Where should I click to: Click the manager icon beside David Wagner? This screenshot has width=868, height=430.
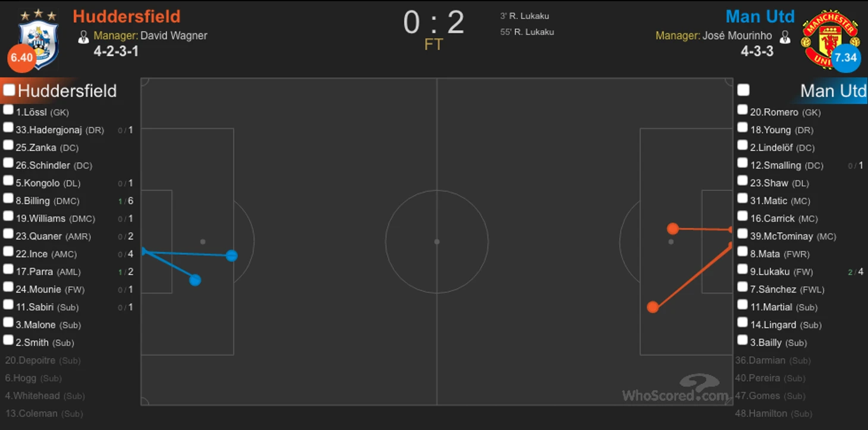[83, 36]
